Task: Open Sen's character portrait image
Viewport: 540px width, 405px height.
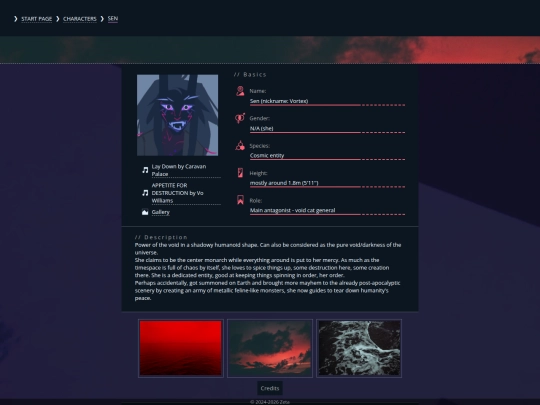Action: click(177, 115)
